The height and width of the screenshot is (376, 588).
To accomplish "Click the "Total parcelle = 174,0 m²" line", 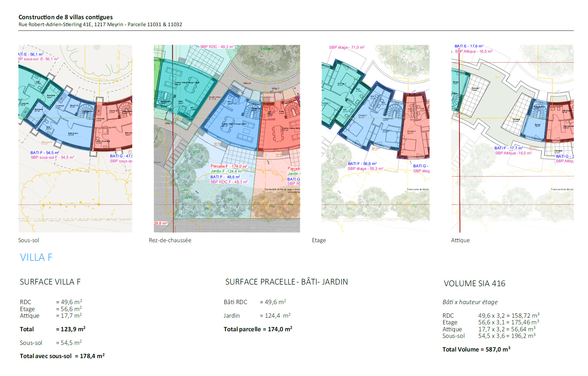I will pos(258,329).
